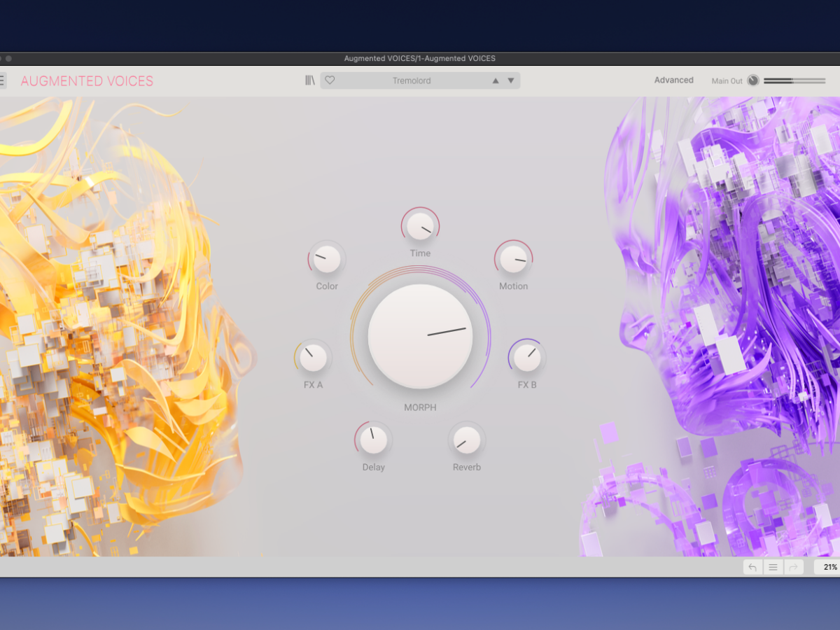840x630 pixels.
Task: Switch to the Advanced panel
Action: (673, 80)
